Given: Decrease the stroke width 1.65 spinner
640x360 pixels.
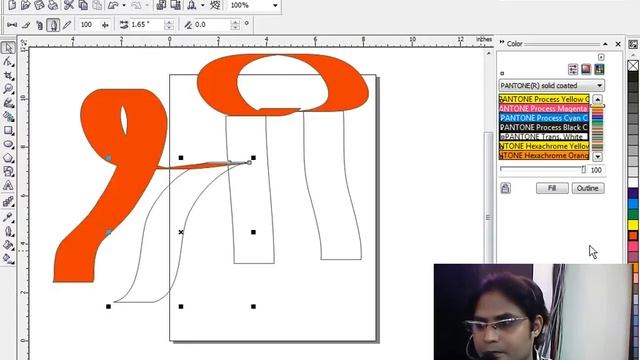Looking at the screenshot, I should tap(169, 27).
